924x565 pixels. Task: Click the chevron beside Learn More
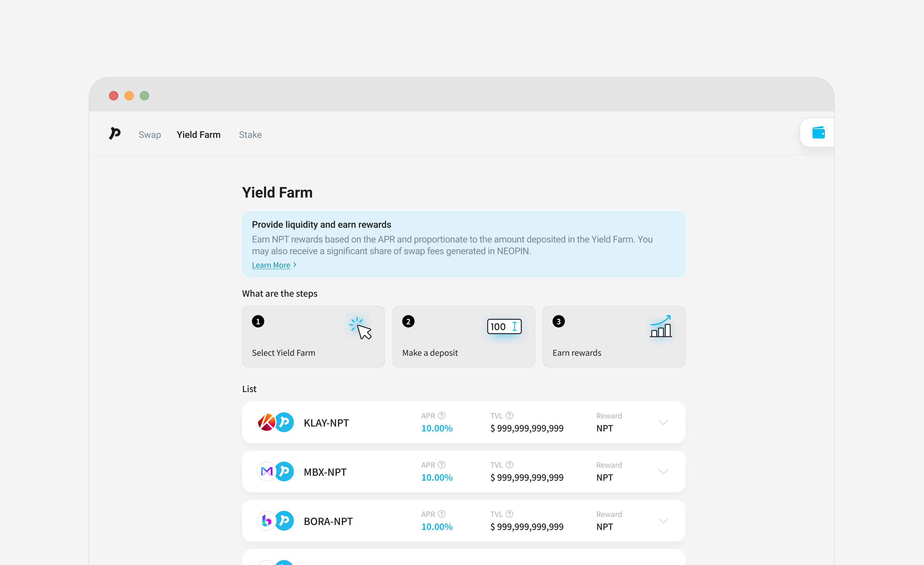coord(295,265)
